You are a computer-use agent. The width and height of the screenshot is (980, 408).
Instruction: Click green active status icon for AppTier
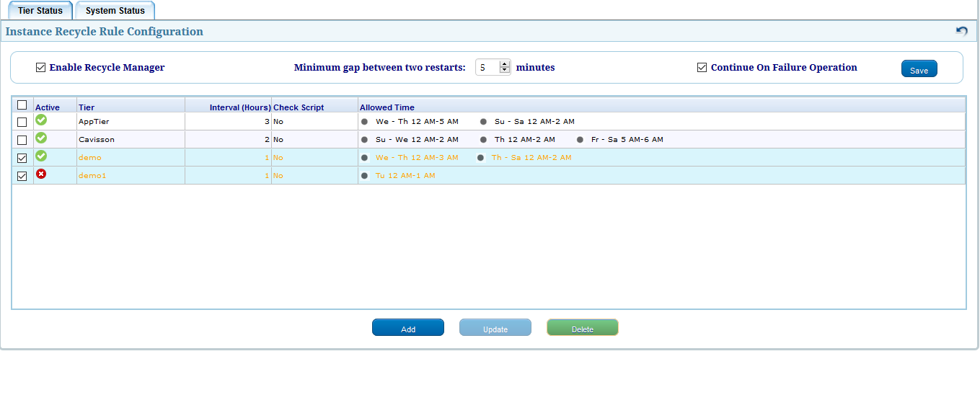[x=41, y=120]
